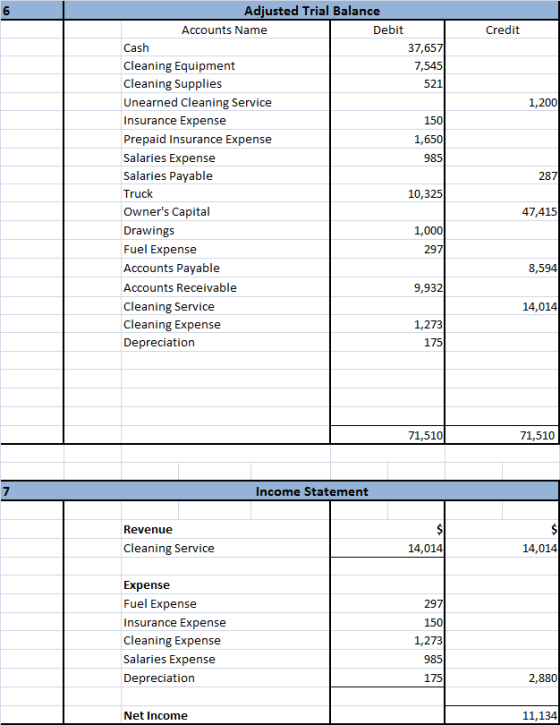Select Depreciation in the income statement
This screenshot has height=725, width=560.
[226, 678]
